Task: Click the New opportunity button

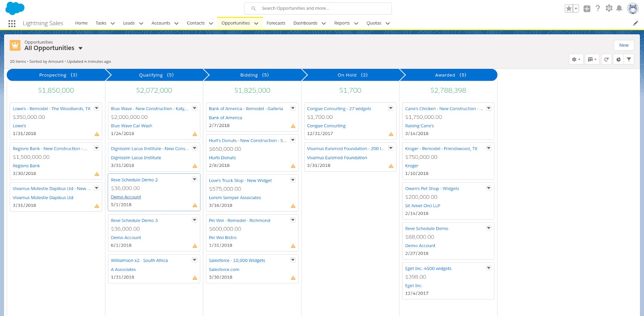Action: coord(624,45)
